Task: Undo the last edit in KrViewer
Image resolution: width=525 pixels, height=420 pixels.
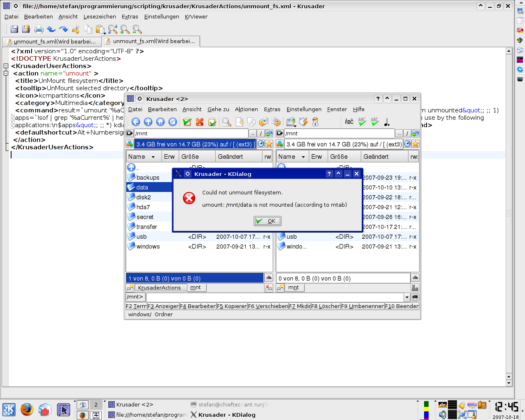Action: [51, 29]
